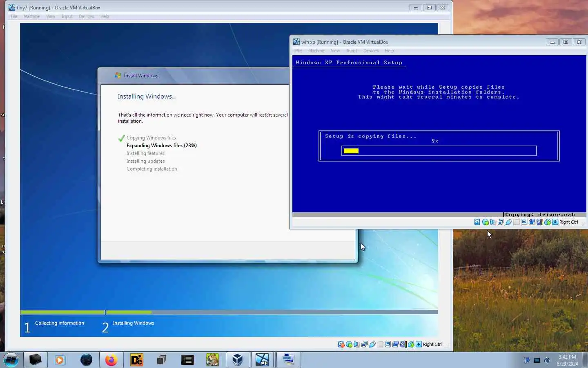Screen dimensions: 588x368
Task: Click "Copying: driver.cab" status text
Action: click(540, 215)
